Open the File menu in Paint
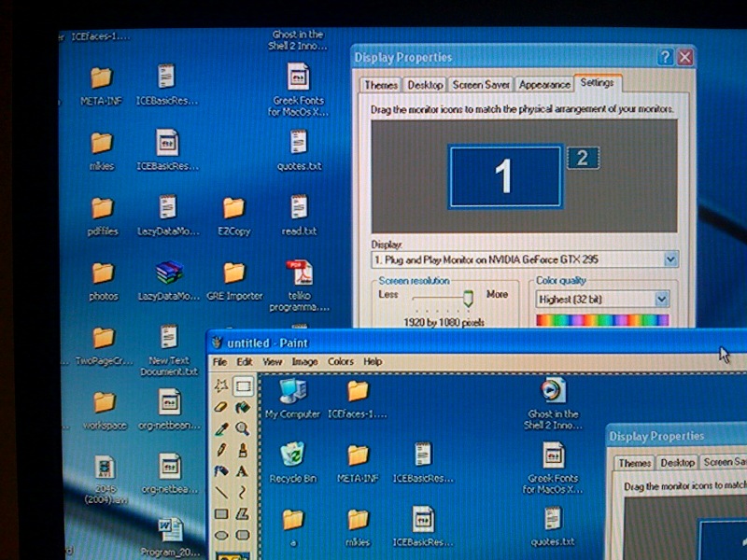The width and height of the screenshot is (747, 560). (219, 362)
